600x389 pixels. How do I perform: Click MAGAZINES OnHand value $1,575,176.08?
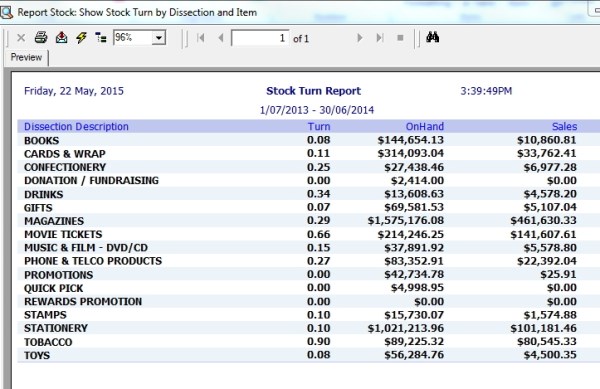(406, 221)
